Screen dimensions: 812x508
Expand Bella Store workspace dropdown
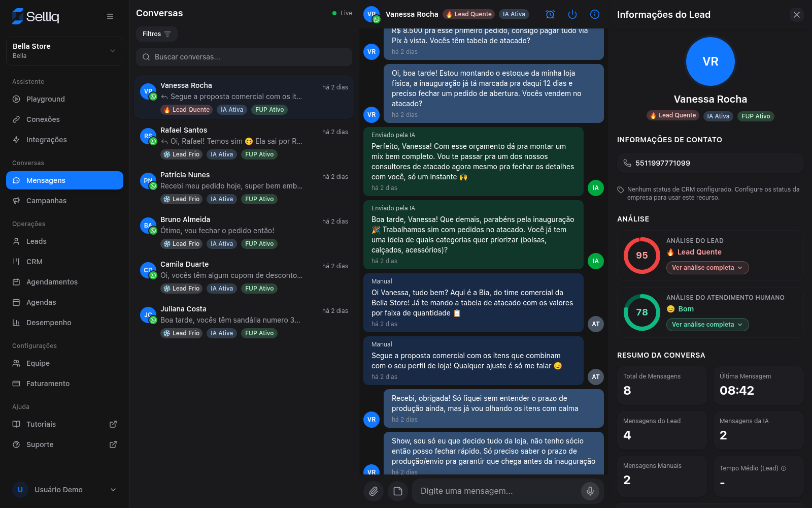pos(64,51)
